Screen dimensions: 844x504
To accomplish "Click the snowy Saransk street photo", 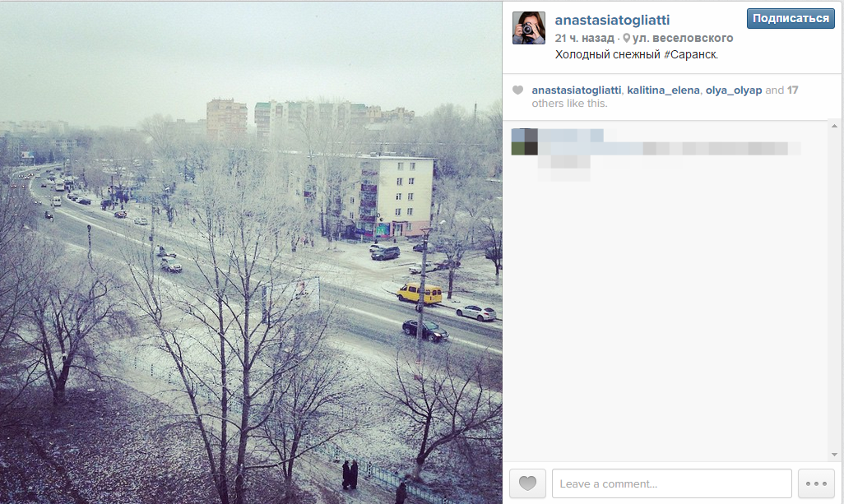I will point(251,252).
